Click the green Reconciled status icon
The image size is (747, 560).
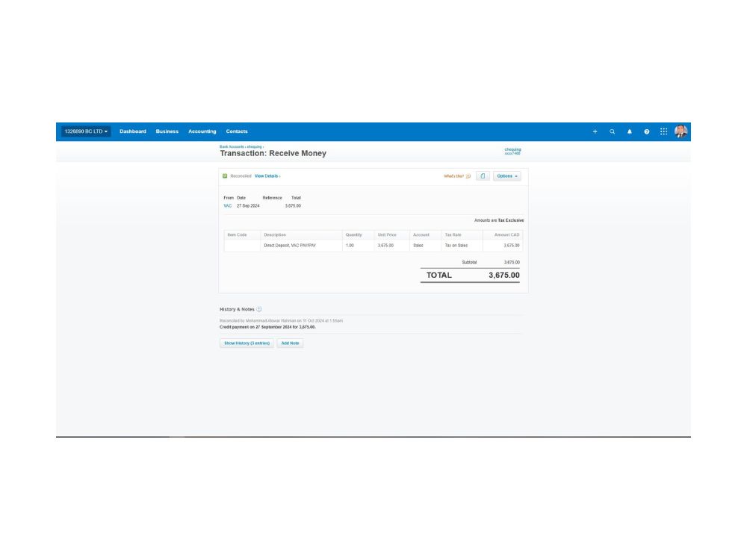tap(225, 176)
